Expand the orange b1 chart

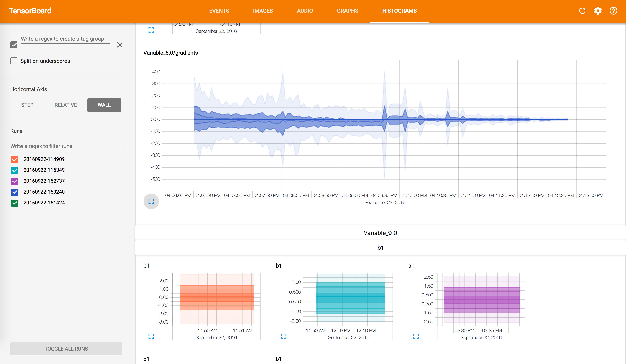(151, 336)
